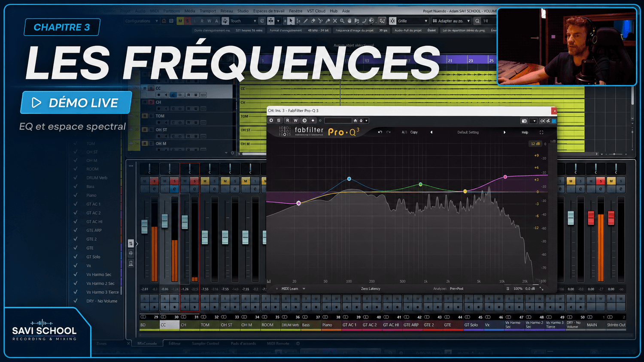The height and width of the screenshot is (362, 644).
Task: Toggle global Solo button in top toolbar
Action: 187,21
